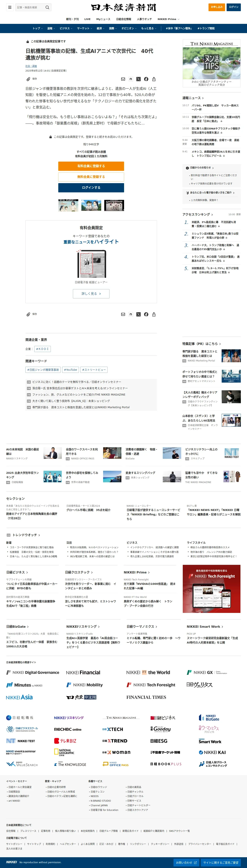Open the hamburger menu icon
This screenshot has height=868, width=247.
[x=10, y=7]
